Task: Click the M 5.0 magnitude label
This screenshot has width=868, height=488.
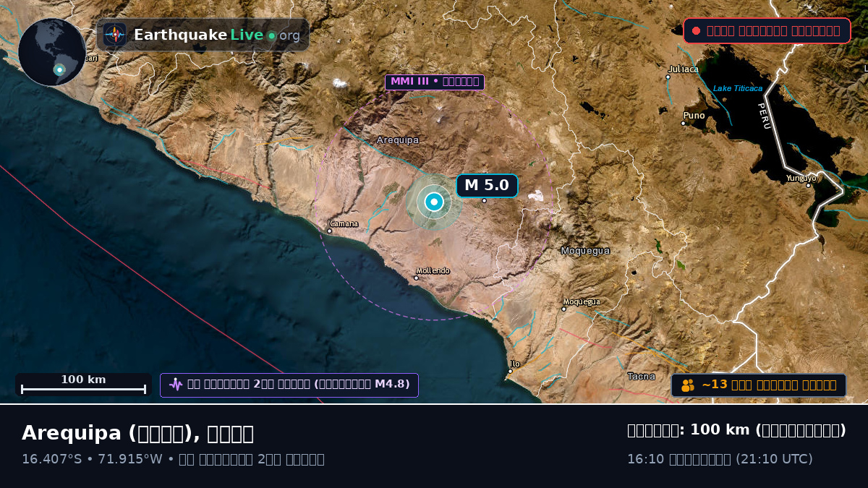Action: 487,186
